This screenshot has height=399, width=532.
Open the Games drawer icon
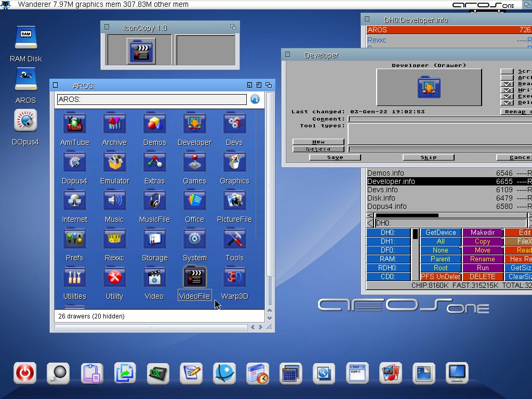194,163
